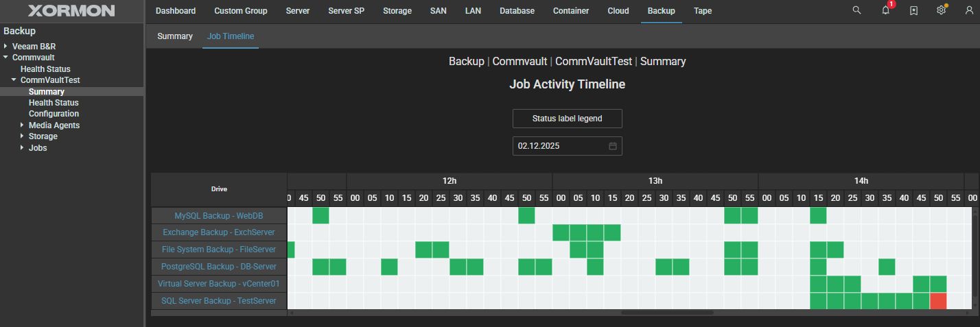Screen dimensions: 980x327
Task: Click the date field showing 02.12.2025
Action: 559,146
